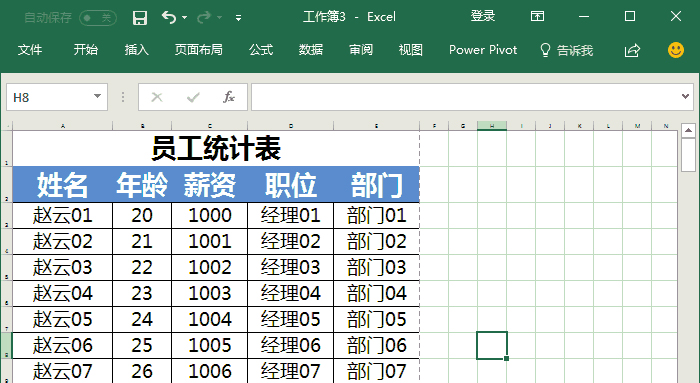The width and height of the screenshot is (700, 383).
Task: Switch to the 页面布局 tab
Action: click(199, 50)
